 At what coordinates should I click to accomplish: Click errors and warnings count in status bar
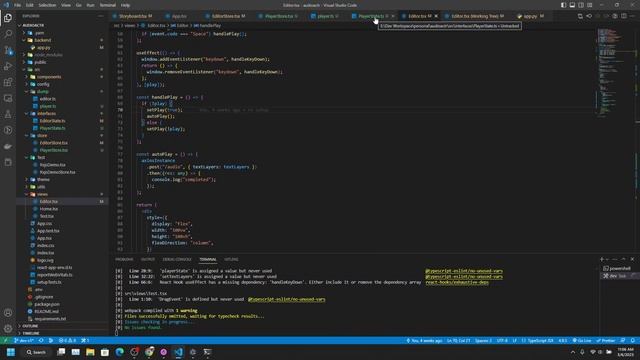(67, 340)
